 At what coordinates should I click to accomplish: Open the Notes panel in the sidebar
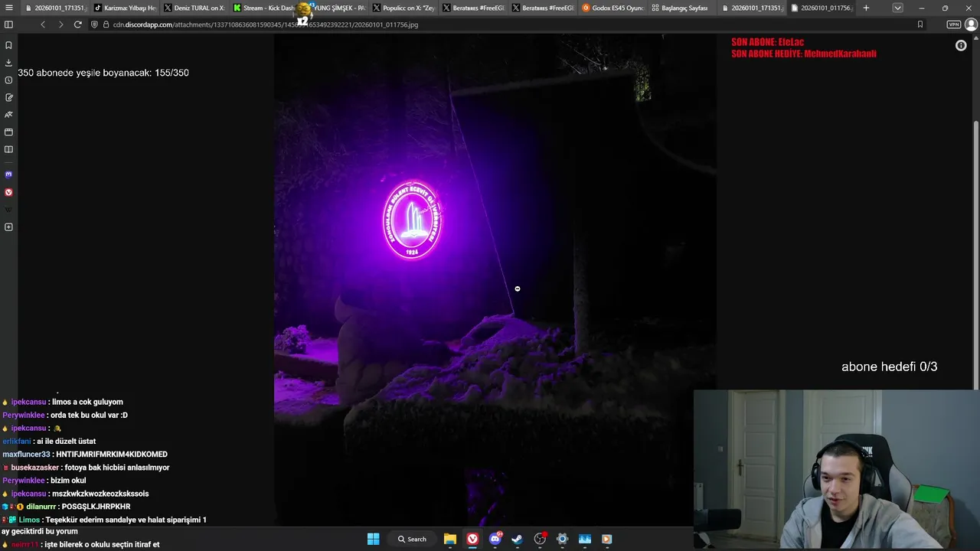(8, 97)
